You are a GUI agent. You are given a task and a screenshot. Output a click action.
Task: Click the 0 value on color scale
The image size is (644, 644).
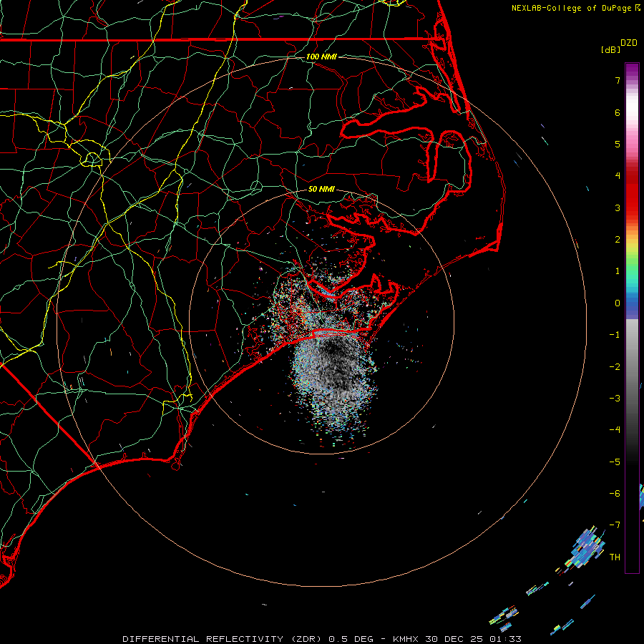(x=618, y=303)
